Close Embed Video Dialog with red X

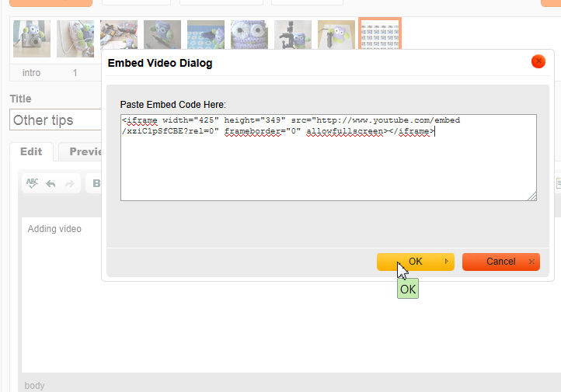coord(538,61)
